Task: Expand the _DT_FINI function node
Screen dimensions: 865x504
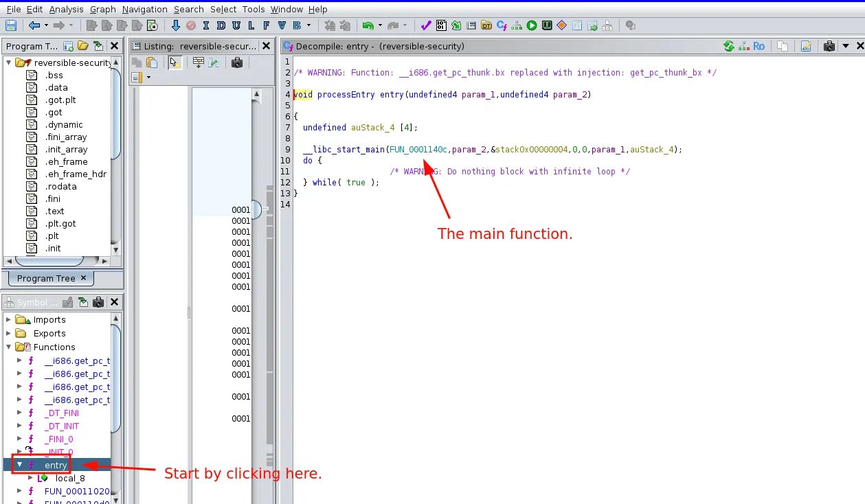Action: point(20,413)
